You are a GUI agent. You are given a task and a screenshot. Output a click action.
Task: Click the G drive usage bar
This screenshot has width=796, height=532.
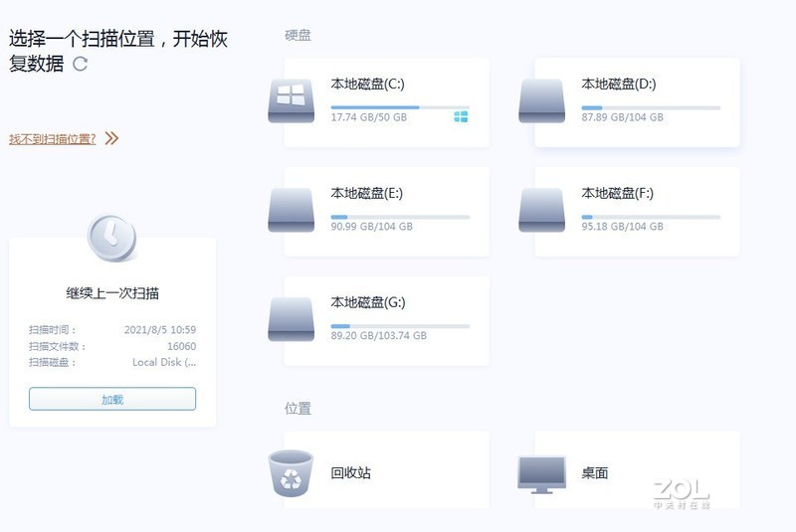pyautogui.click(x=400, y=326)
